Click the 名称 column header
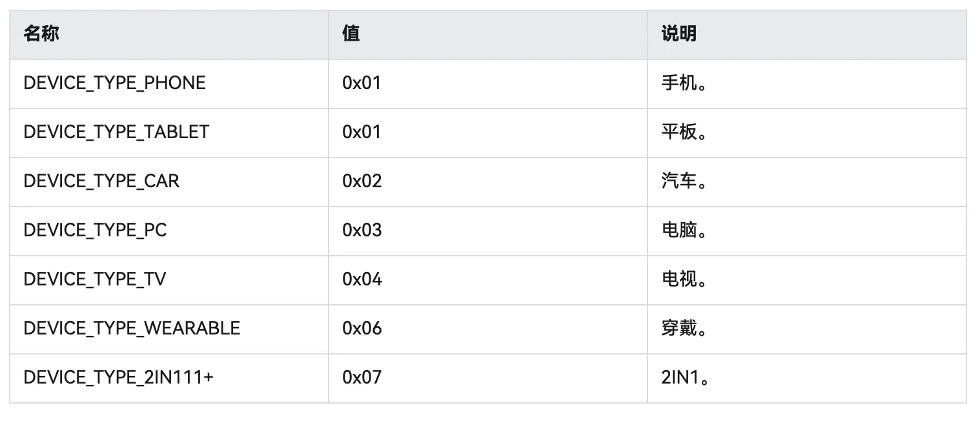Image resolution: width=980 pixels, height=421 pixels. [x=41, y=34]
